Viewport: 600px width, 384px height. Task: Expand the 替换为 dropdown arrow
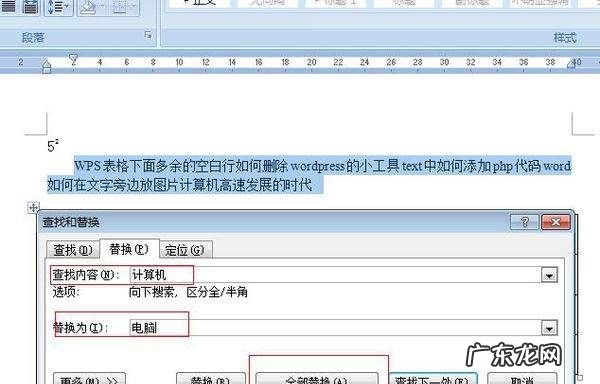point(549,328)
